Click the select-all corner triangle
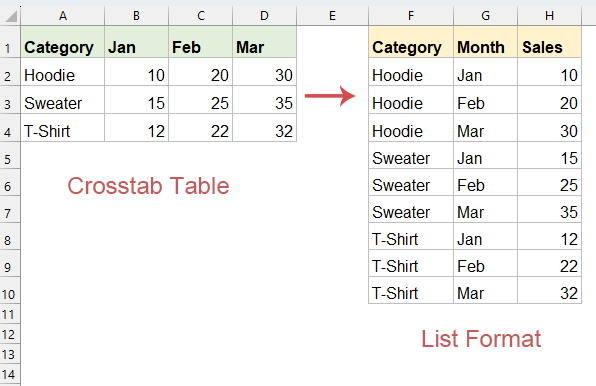Viewport: 596px width, 386px height. click(x=11, y=16)
